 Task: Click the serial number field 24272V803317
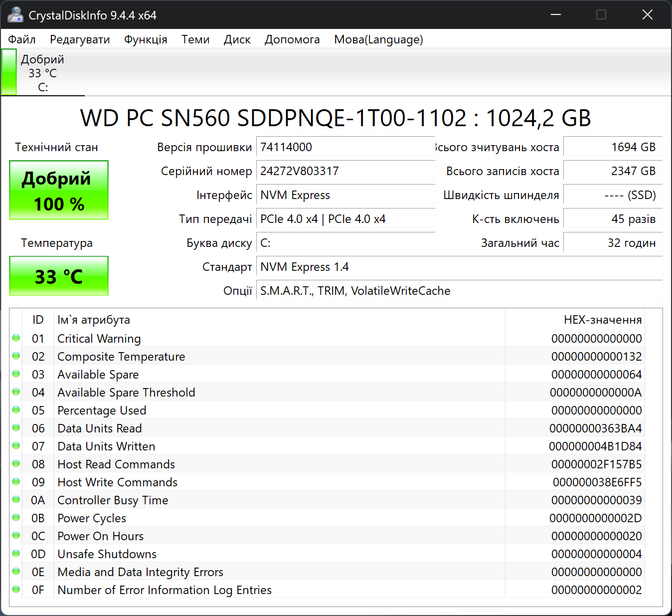[345, 171]
